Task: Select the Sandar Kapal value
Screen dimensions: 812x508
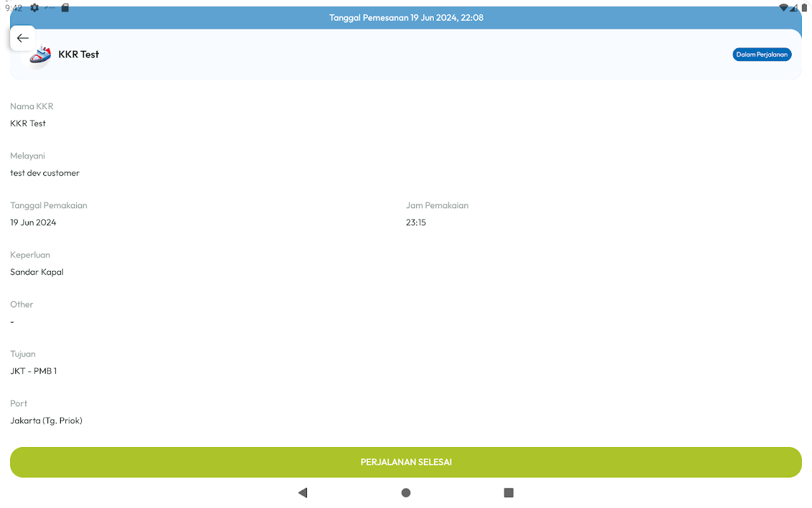Action: (37, 272)
